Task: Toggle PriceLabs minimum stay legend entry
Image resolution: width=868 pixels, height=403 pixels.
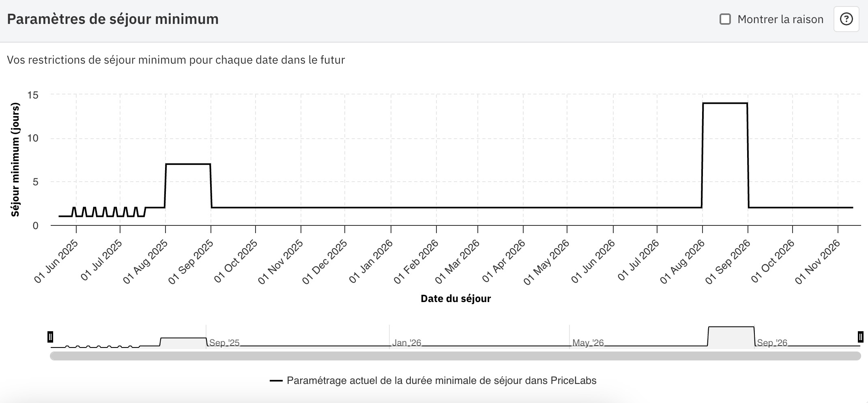Action: pos(441,381)
